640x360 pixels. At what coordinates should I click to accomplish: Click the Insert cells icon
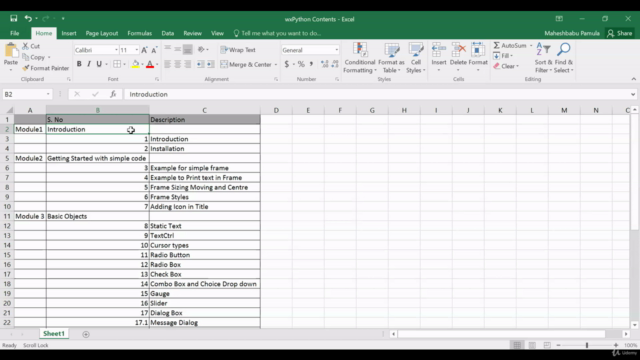(439, 50)
